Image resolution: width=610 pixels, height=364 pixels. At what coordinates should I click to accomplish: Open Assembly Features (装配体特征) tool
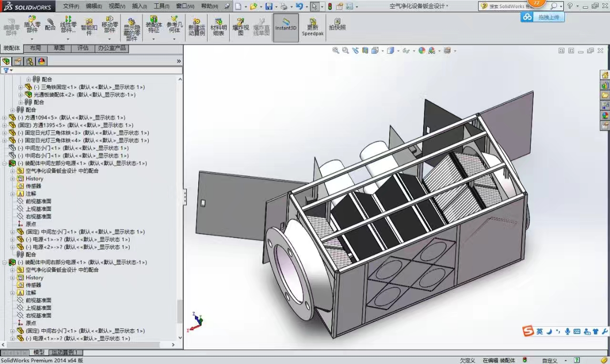pyautogui.click(x=153, y=25)
